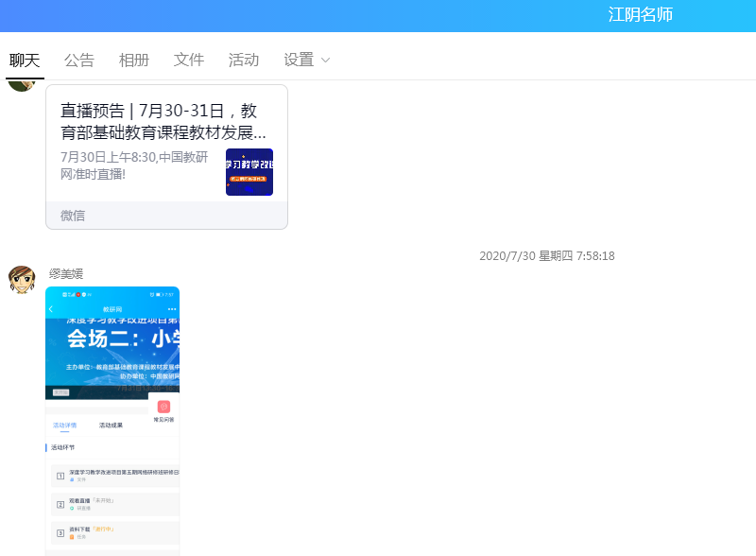Screen dimensions: 756x556
Task: Click 缪美媛's cartoon avatar
Action: pyautogui.click(x=22, y=280)
